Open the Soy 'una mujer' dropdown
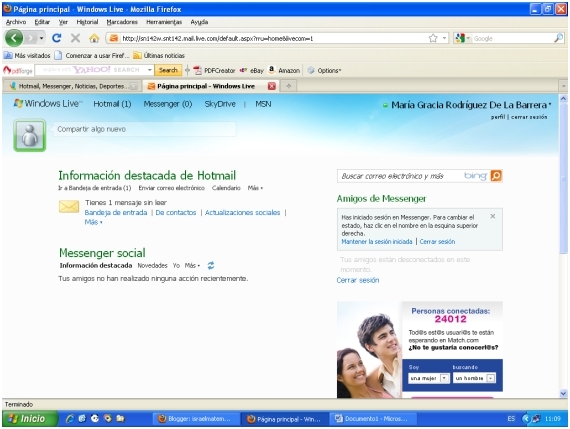Viewport: 570px width, 429px height. [429, 378]
